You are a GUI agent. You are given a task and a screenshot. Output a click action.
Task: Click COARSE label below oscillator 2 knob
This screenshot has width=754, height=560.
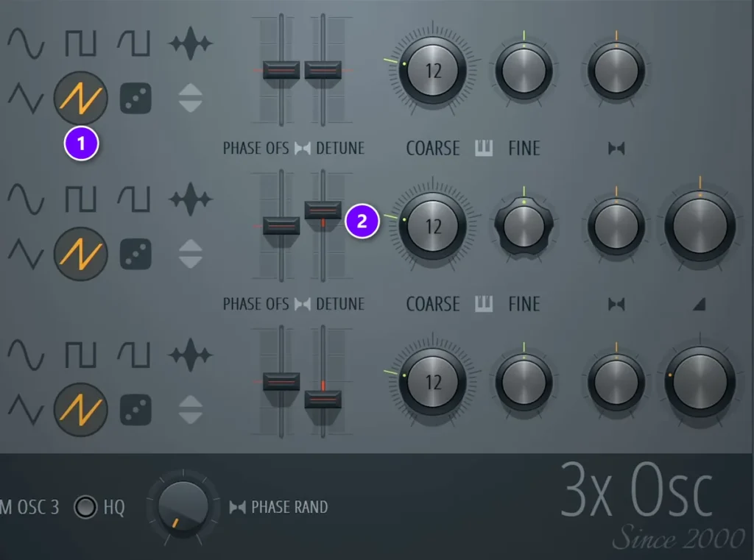coord(433,304)
